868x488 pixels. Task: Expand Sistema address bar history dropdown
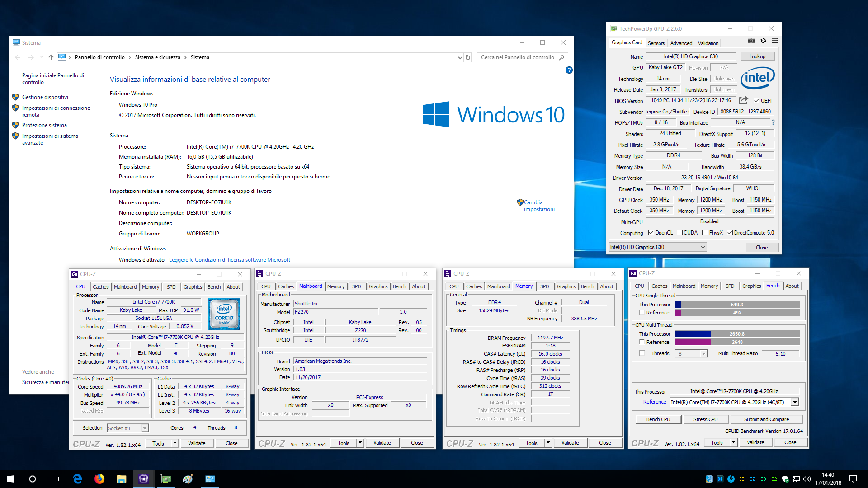pos(460,57)
